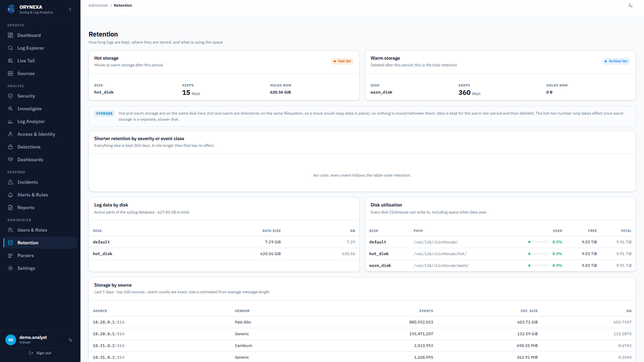Screen dimensions: 644x362
Task: Open Alerts & Rules section
Action: [40, 195]
